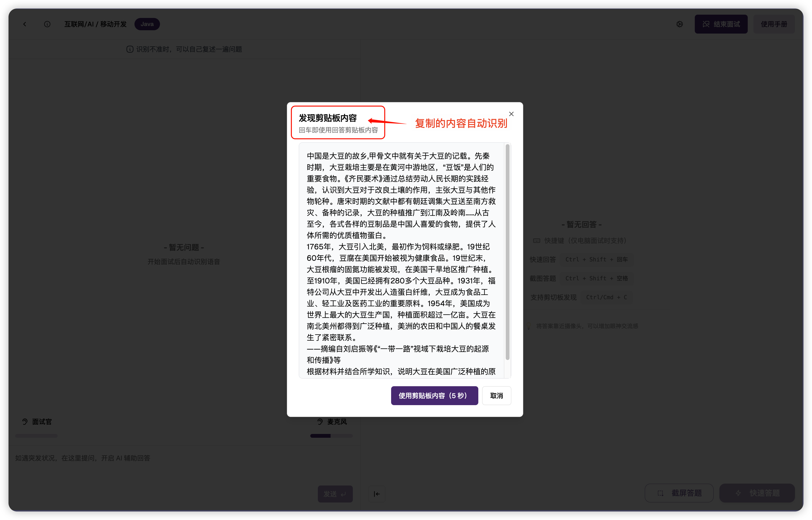
Task: Open the 使用手册 link
Action: [773, 24]
